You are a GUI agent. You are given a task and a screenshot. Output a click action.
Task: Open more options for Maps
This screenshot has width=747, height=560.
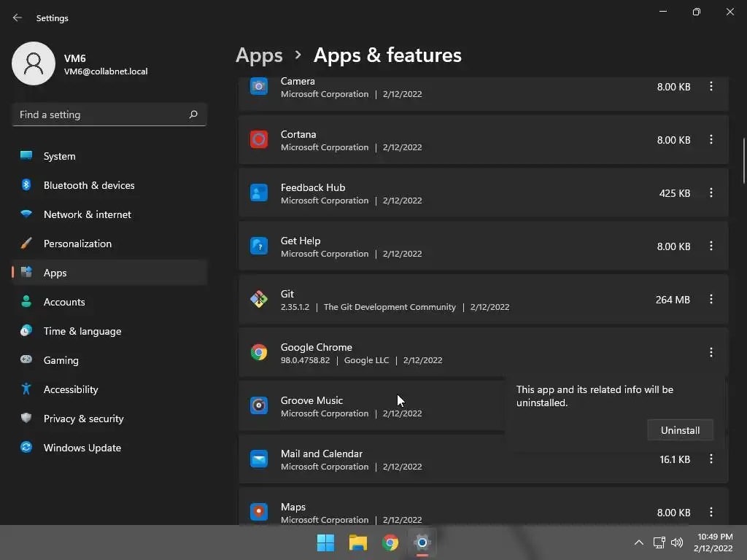tap(711, 512)
